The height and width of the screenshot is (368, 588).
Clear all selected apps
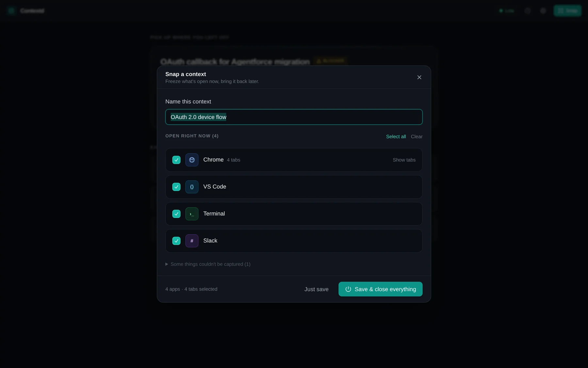[416, 136]
